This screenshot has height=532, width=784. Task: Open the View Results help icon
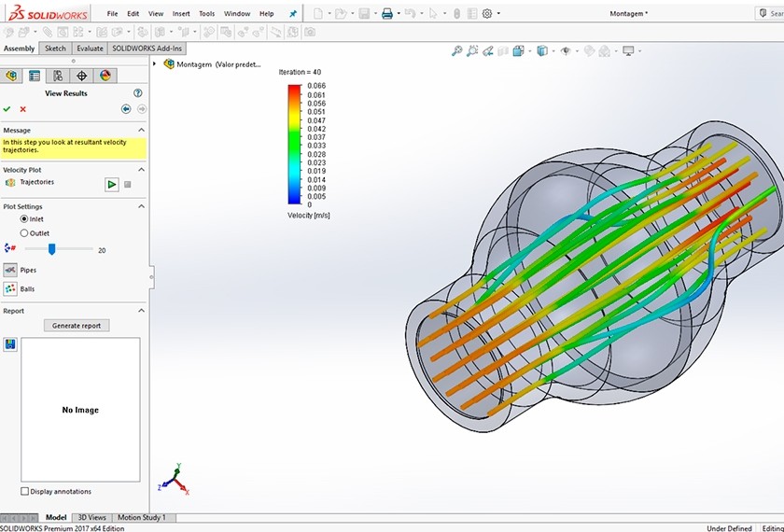point(138,93)
